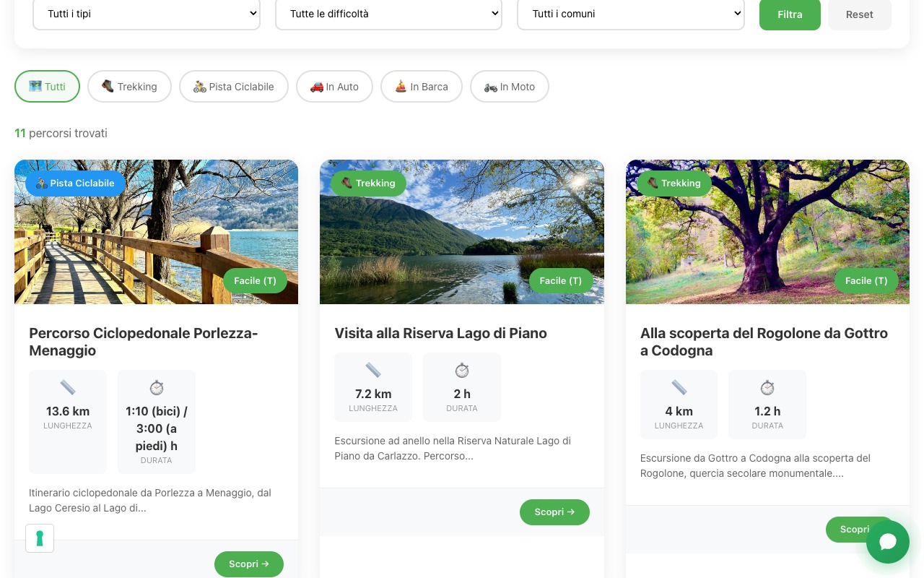The height and width of the screenshot is (578, 924).
Task: Open the "Tutti i comuni" dropdown
Action: (x=631, y=14)
